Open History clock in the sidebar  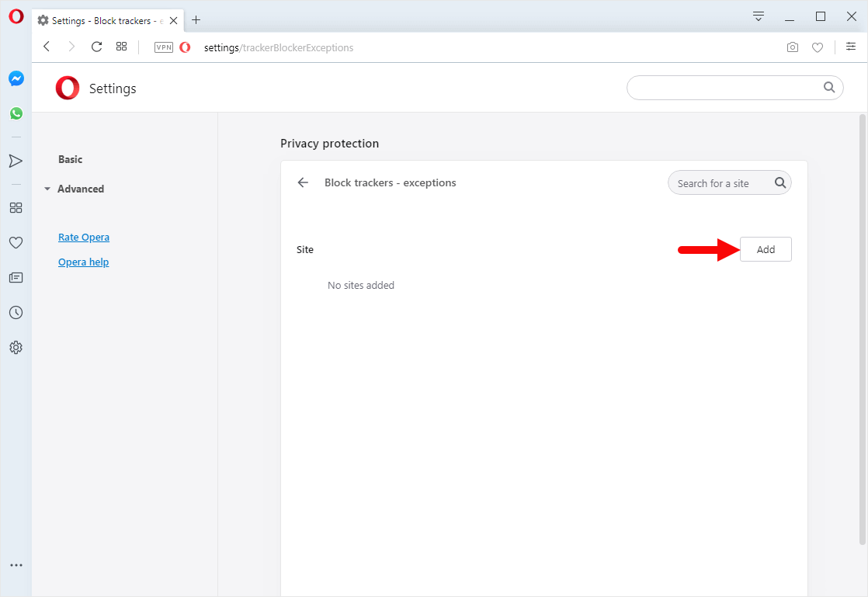(x=16, y=313)
